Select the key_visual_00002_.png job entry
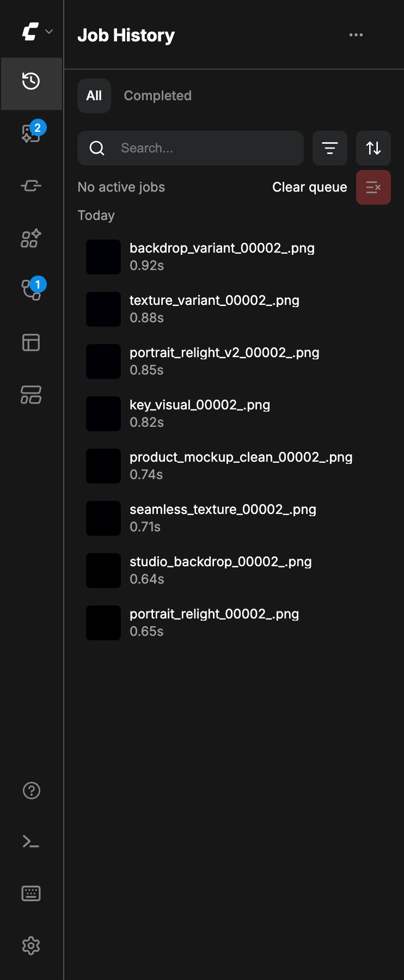Image resolution: width=404 pixels, height=980 pixels. coord(234,414)
